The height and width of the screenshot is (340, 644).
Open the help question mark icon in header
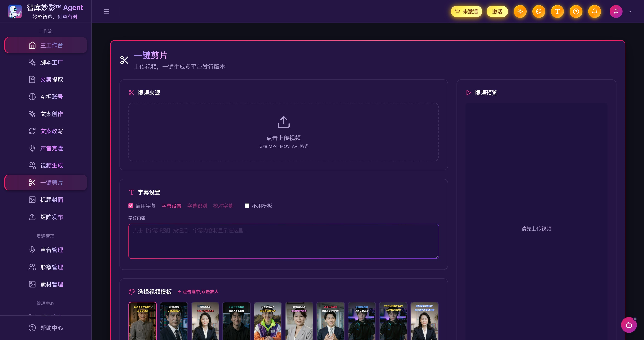[576, 11]
